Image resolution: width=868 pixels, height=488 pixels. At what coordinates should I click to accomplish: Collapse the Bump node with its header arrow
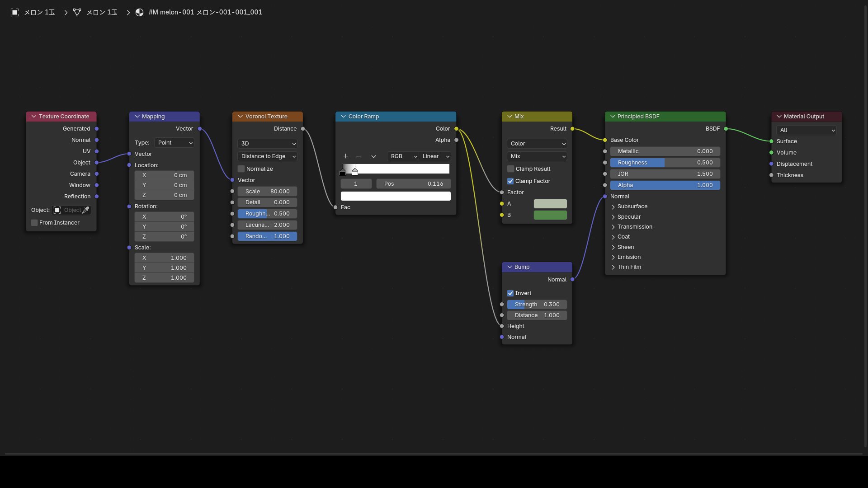pos(509,267)
